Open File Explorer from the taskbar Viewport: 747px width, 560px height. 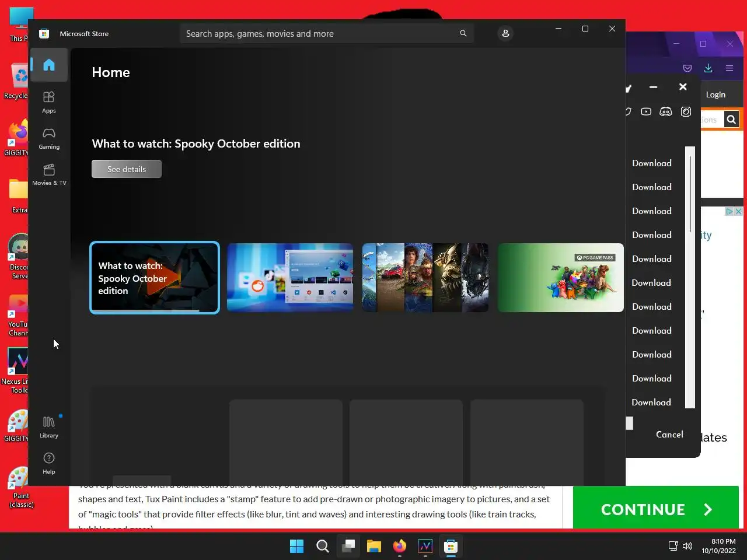coord(374,547)
